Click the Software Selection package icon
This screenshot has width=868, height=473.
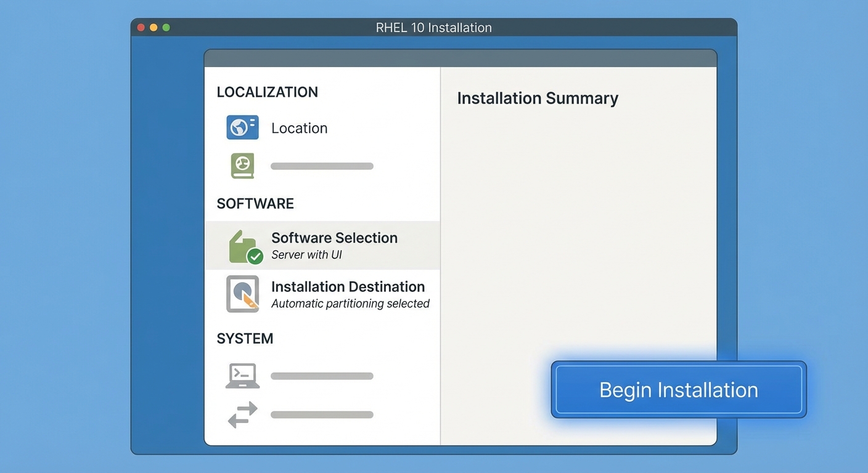246,247
